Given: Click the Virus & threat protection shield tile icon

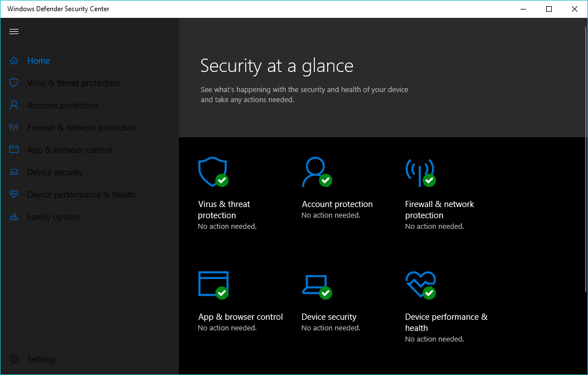Looking at the screenshot, I should click(x=212, y=171).
